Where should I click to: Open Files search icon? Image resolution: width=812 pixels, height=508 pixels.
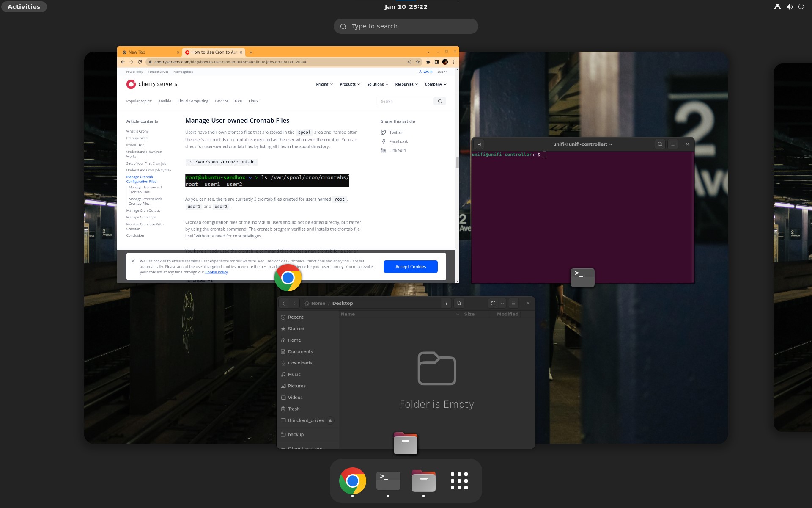coord(459,303)
